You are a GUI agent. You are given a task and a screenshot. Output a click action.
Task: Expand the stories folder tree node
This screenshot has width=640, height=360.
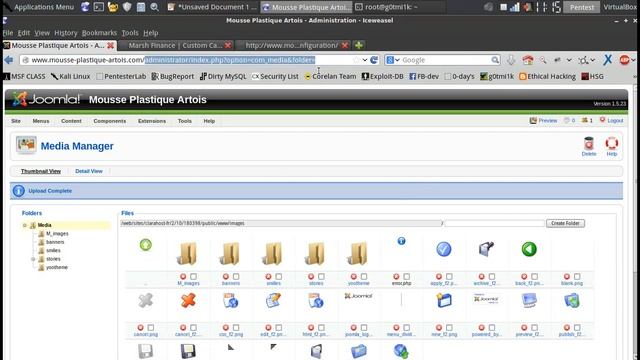[x=33, y=259]
